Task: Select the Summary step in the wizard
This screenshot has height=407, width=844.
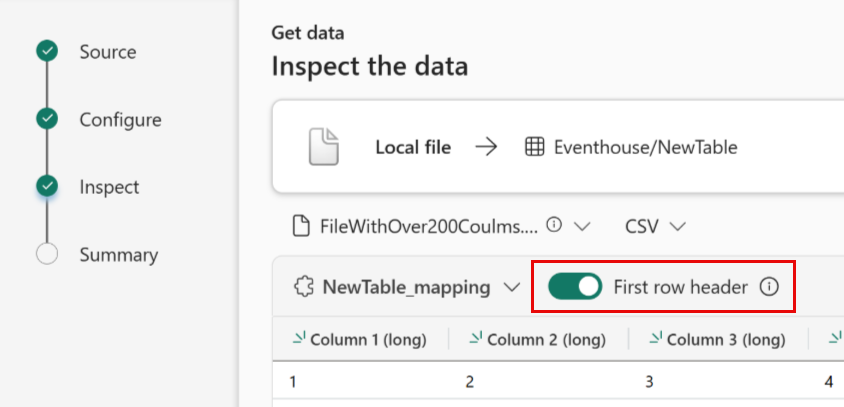Action: point(119,255)
